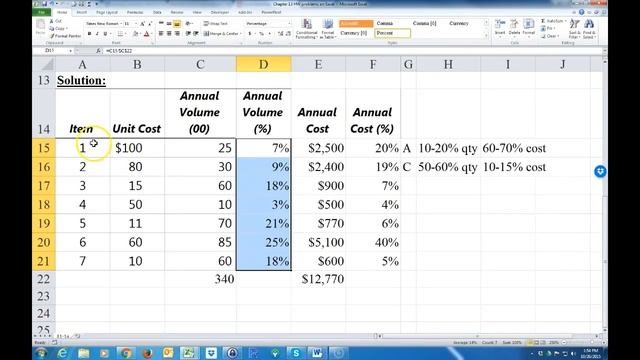
Task: Open the font size dropdown
Action: coord(136,24)
